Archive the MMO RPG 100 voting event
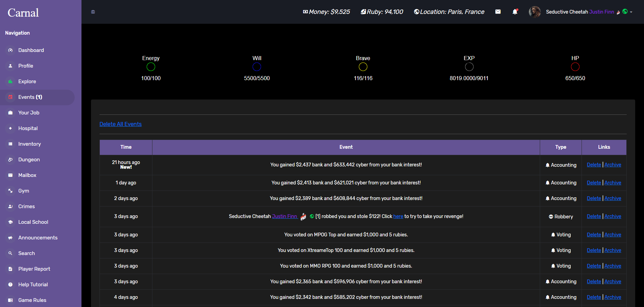The image size is (644, 307). pos(613,266)
